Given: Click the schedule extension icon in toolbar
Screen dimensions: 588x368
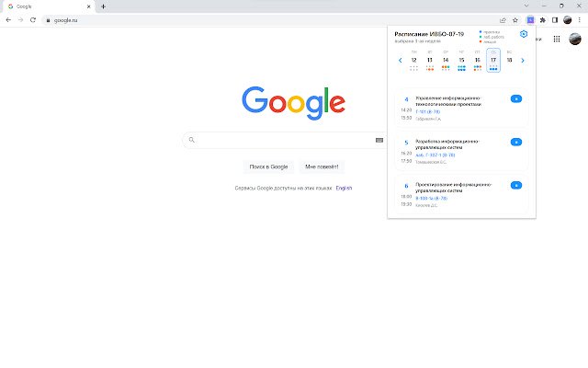Looking at the screenshot, I should pyautogui.click(x=530, y=20).
